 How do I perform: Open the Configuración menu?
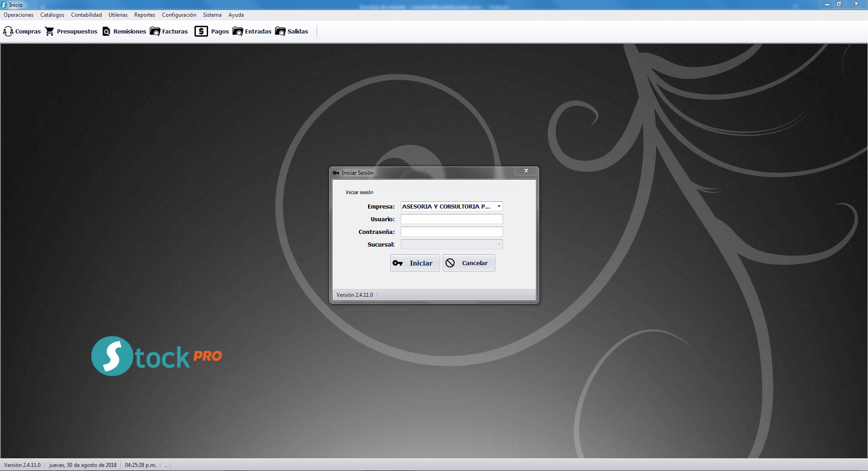[x=179, y=15]
